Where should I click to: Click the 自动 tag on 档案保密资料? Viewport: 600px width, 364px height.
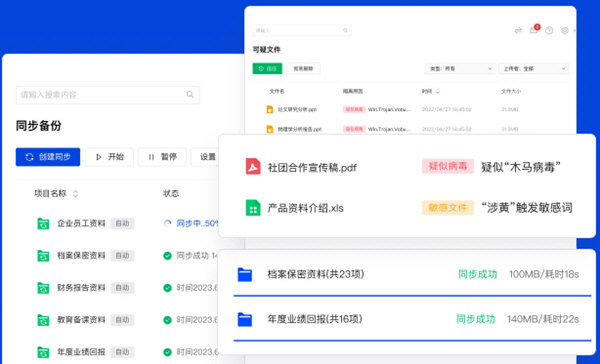pos(122,256)
